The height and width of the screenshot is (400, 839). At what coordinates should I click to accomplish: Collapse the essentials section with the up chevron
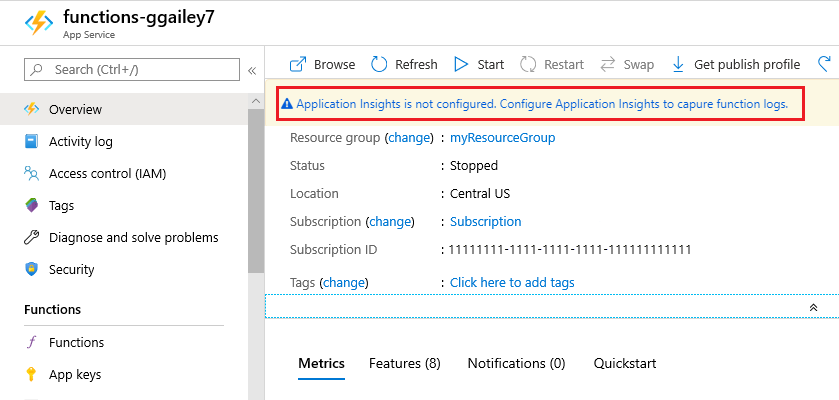coord(813,307)
